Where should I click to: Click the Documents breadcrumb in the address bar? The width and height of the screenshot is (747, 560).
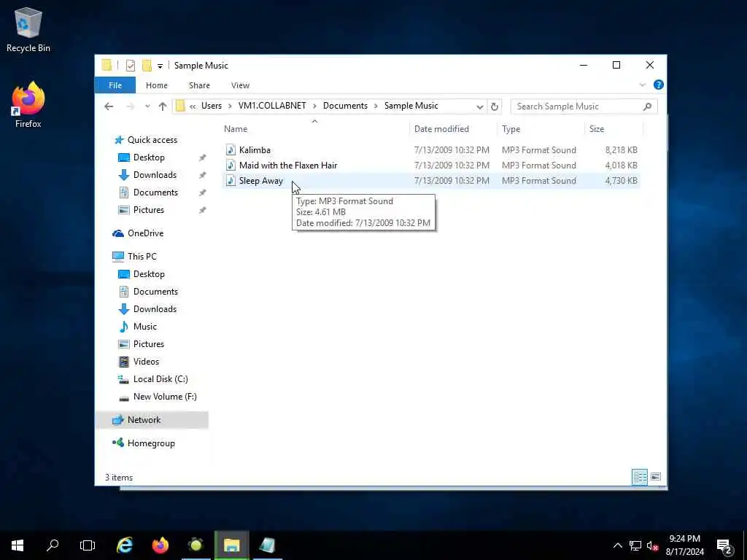(x=345, y=106)
